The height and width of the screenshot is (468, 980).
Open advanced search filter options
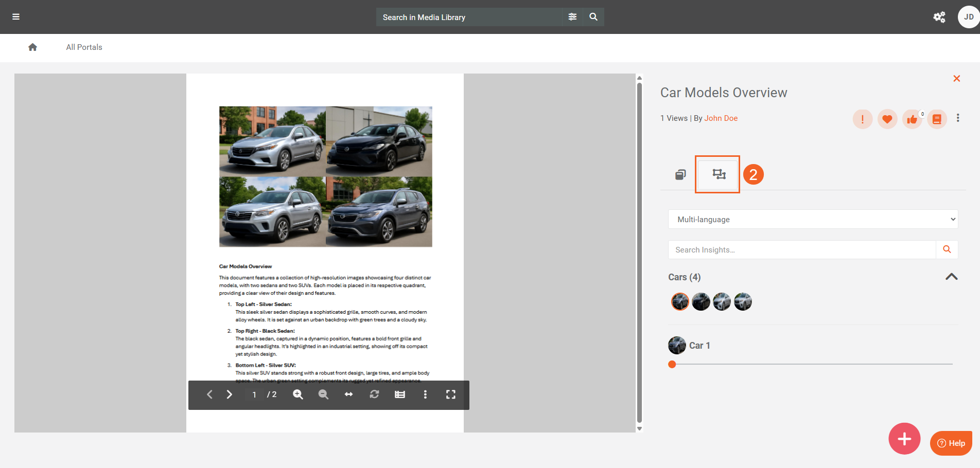click(x=572, y=17)
